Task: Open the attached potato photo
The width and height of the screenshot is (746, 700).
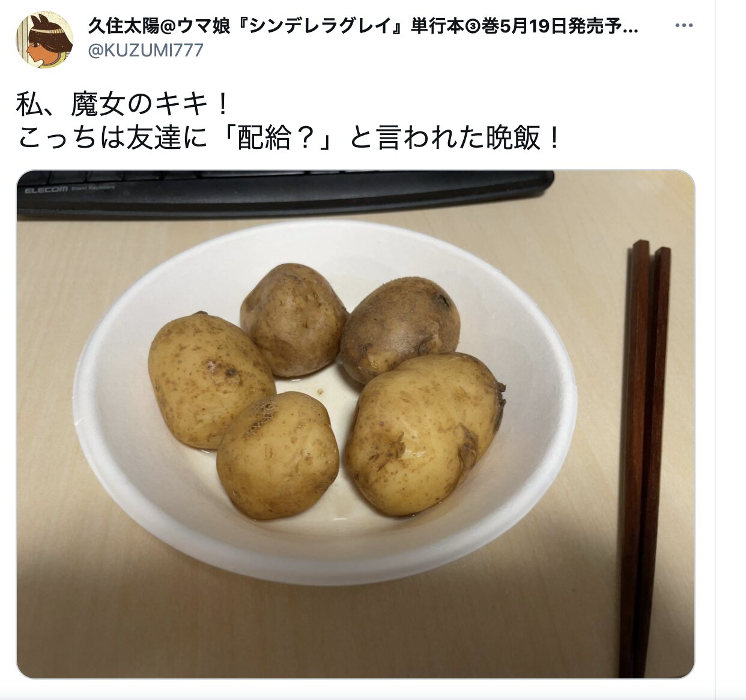Action: tap(356, 424)
